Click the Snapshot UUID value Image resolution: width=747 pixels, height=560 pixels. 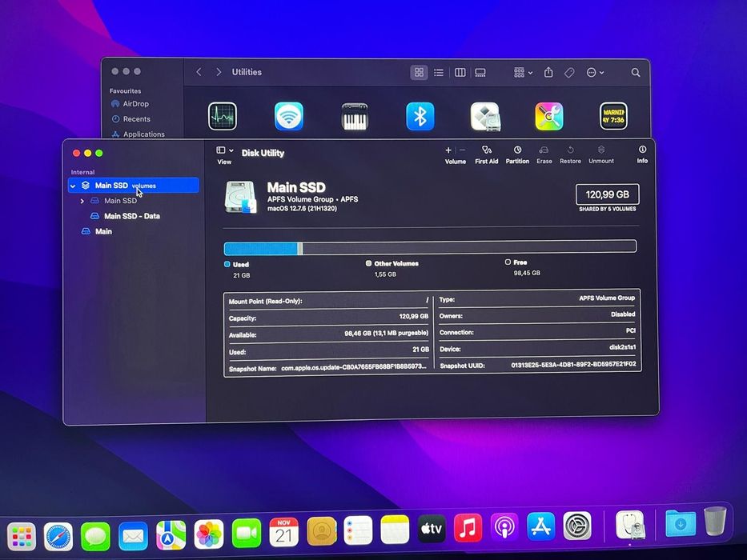573,364
